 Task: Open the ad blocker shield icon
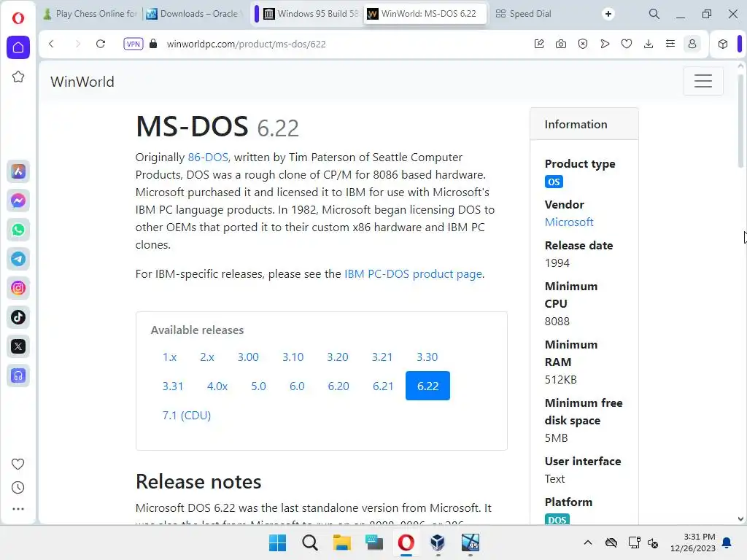(583, 44)
